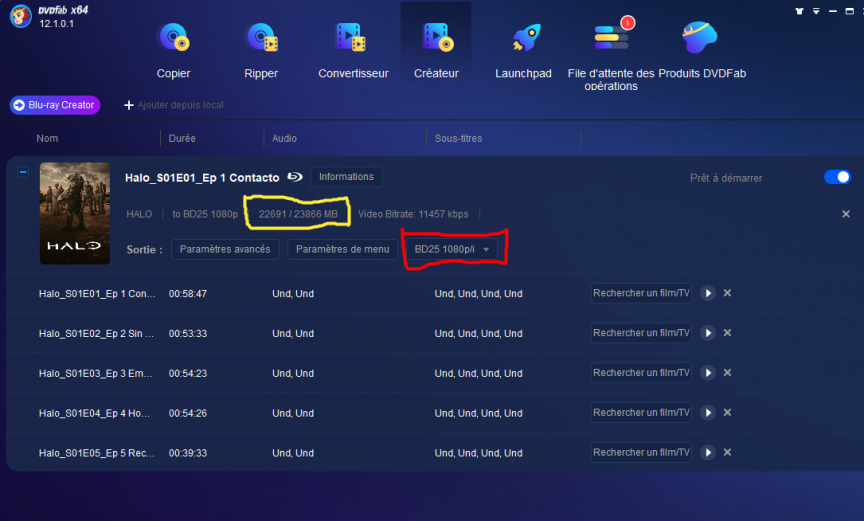Open the Ripper module
The width and height of the screenshot is (864, 521).
[x=261, y=49]
